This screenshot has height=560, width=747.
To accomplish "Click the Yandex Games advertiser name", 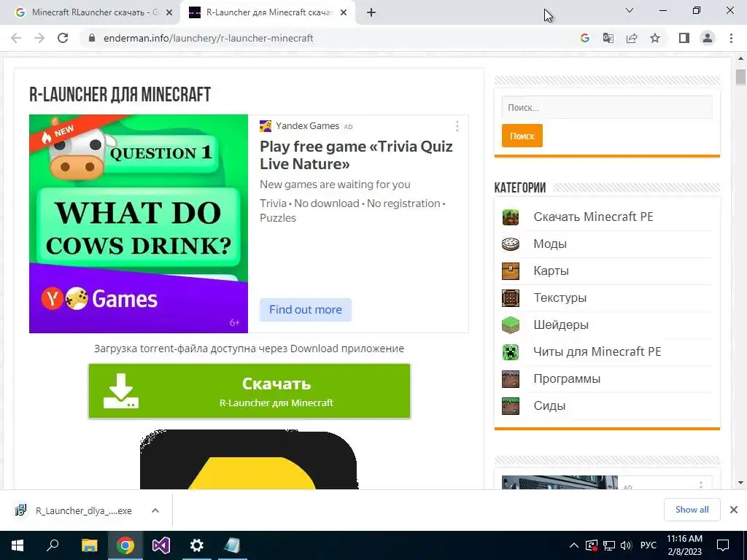I will (307, 125).
